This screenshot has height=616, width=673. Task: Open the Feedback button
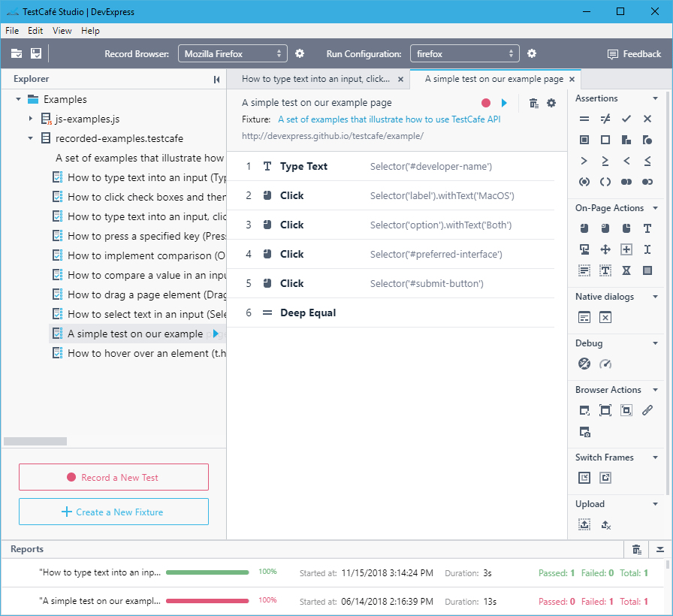[634, 54]
